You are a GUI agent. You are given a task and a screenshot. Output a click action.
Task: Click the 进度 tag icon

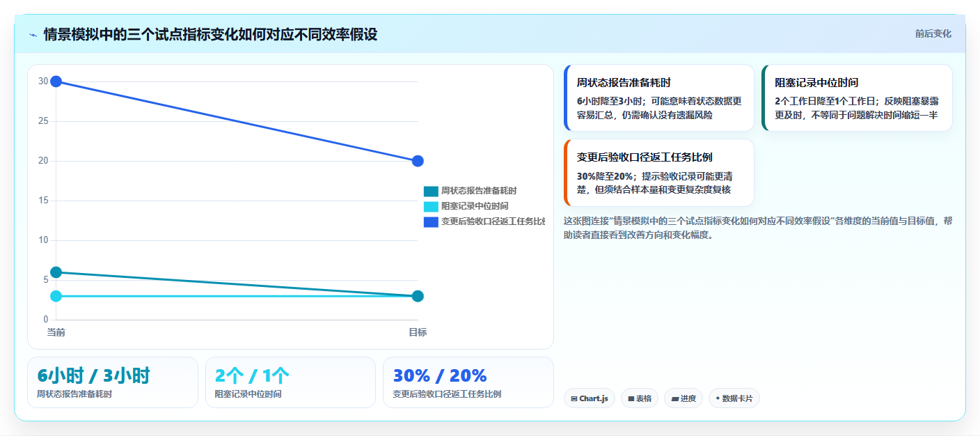tap(675, 399)
